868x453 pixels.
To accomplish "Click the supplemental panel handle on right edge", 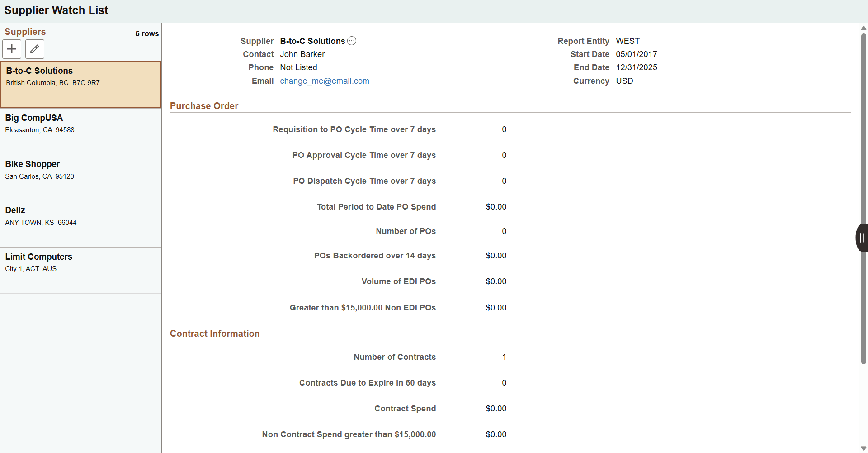I will point(861,237).
